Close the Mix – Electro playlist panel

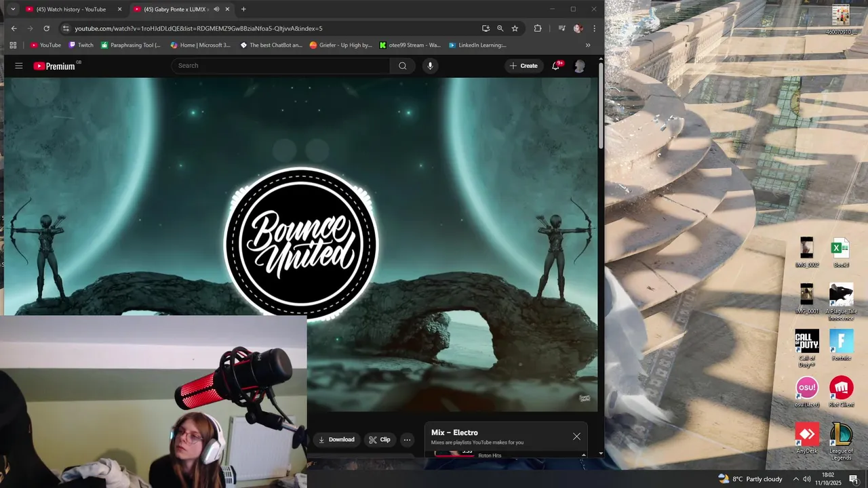[x=576, y=436]
